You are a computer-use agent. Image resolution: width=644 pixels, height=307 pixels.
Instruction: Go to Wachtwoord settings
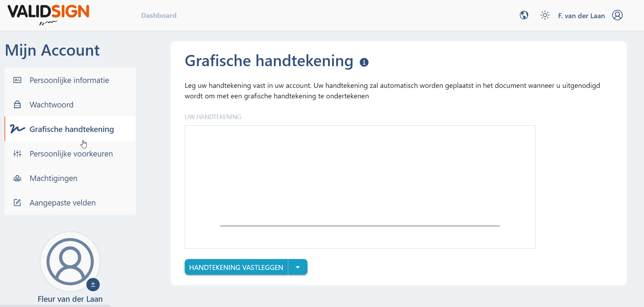(x=70, y=105)
